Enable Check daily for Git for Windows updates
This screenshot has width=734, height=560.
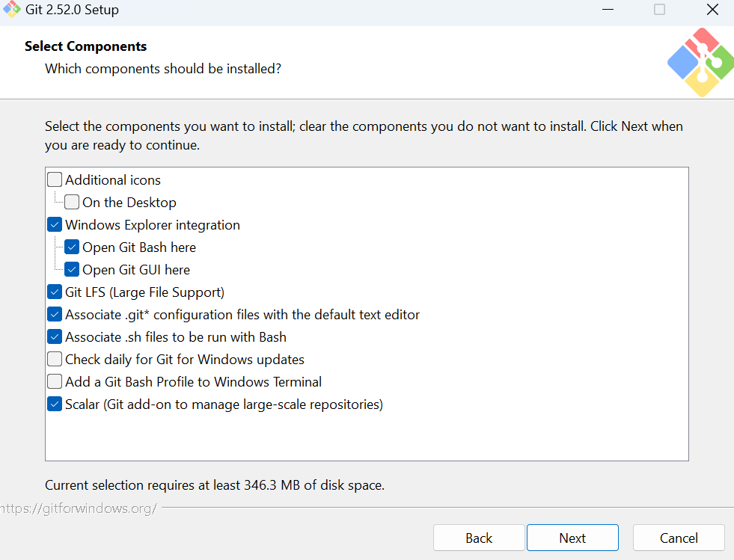click(x=55, y=360)
